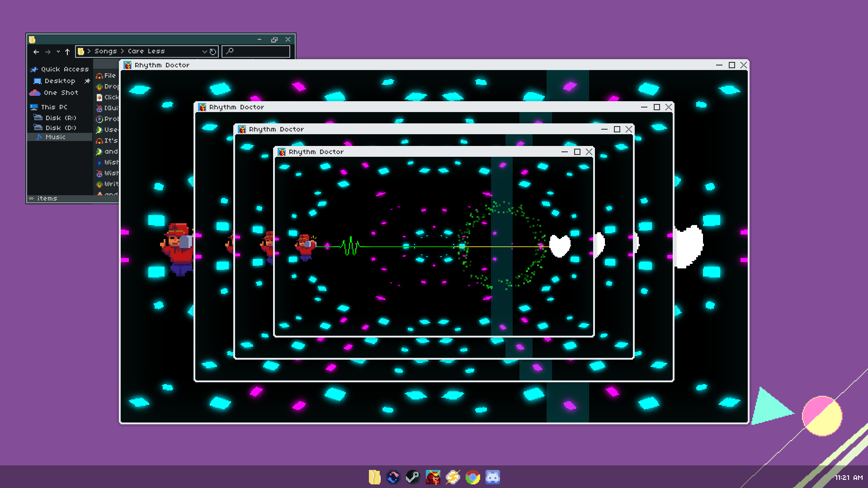Click the pin icon beside Desktop
The image size is (868, 488).
(x=87, y=81)
